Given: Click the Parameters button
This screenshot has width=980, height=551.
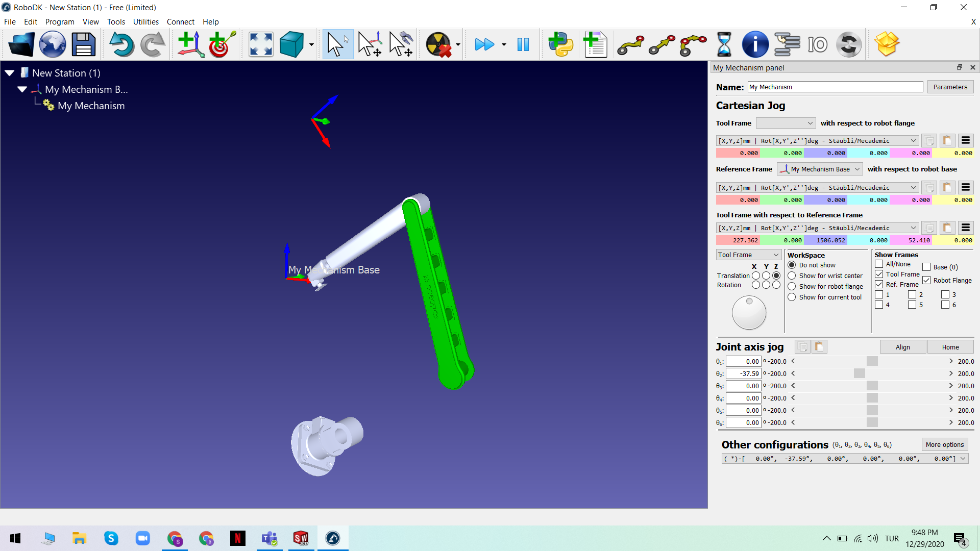Looking at the screenshot, I should point(950,87).
